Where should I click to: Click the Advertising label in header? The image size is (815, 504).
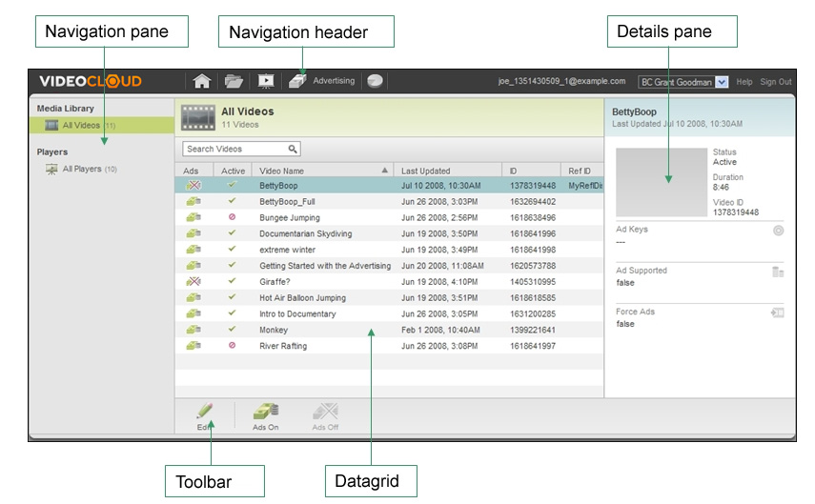click(334, 81)
